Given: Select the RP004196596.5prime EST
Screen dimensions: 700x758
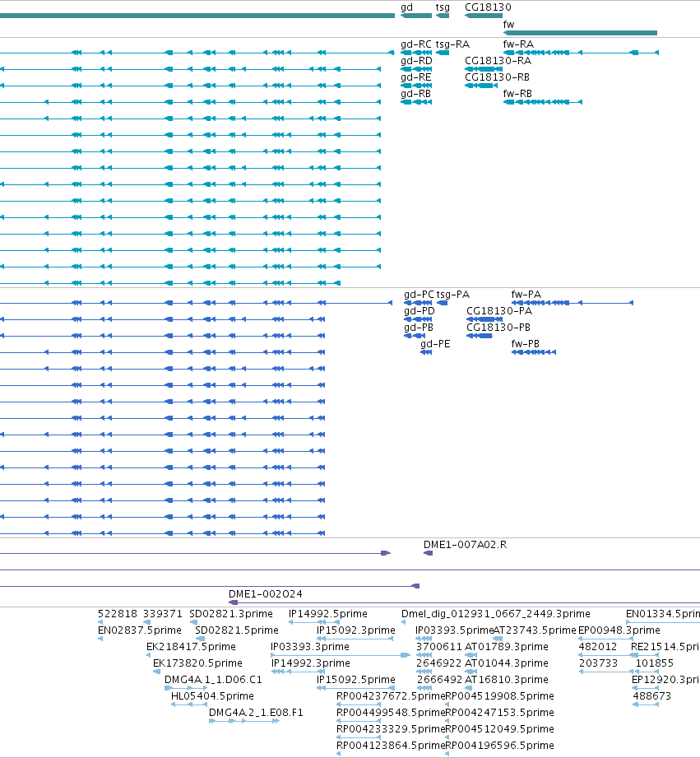Looking at the screenshot, I should (x=447, y=754).
